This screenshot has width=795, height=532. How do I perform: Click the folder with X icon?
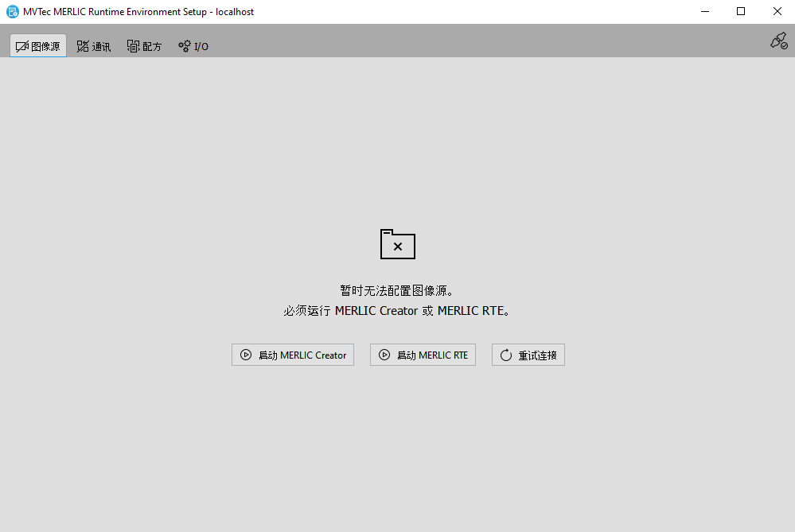click(x=398, y=244)
